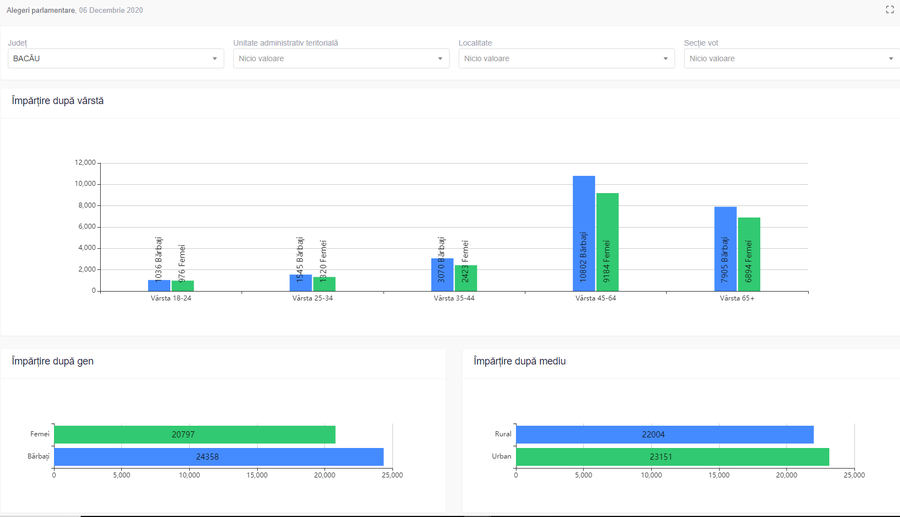Select the Rural bar showing 22004

pos(664,435)
